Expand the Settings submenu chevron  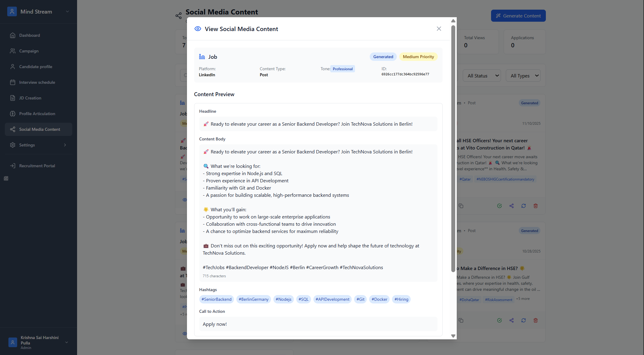[x=65, y=145]
